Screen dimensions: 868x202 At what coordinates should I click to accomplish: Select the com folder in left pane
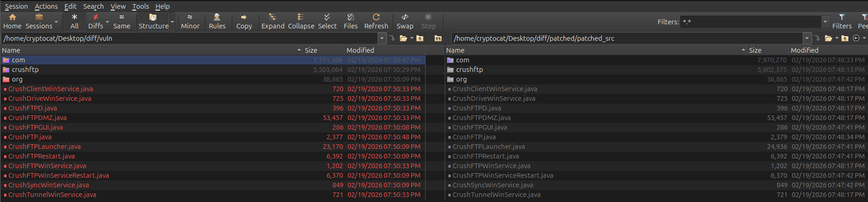(x=213, y=60)
